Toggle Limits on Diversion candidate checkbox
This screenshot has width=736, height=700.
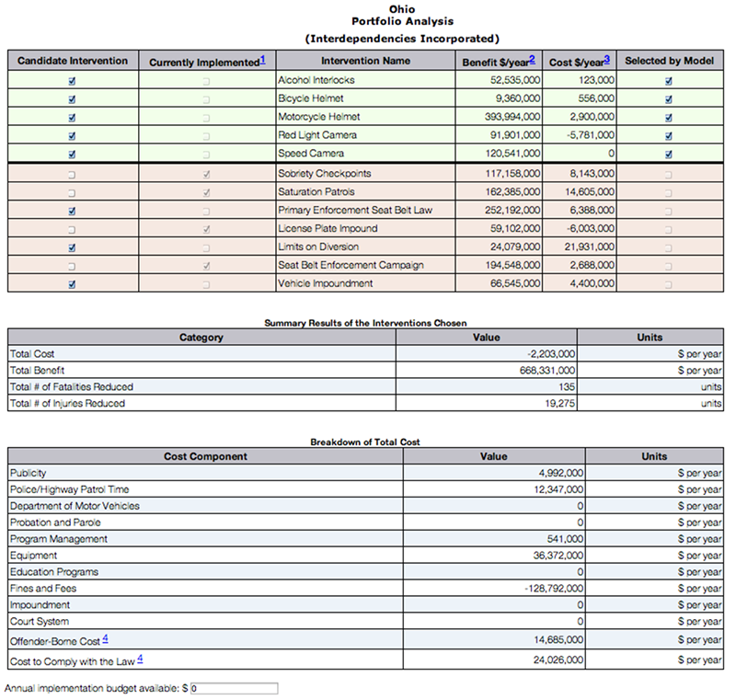[72, 247]
